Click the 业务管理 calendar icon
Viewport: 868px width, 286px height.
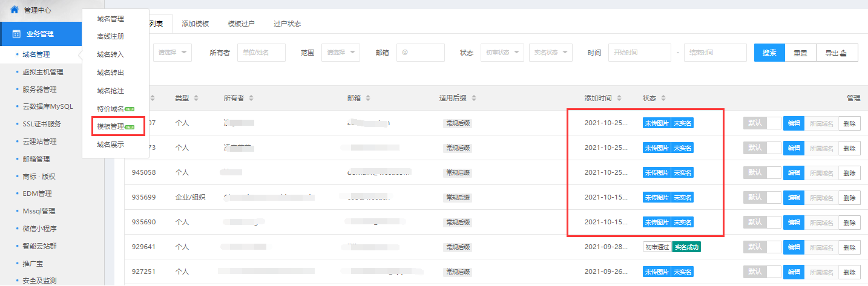[16, 34]
